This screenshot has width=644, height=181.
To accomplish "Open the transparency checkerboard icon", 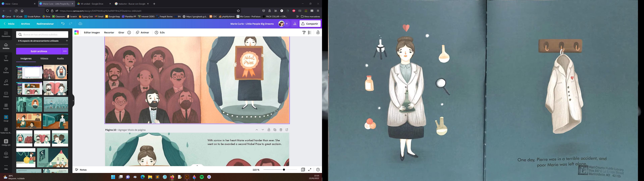I will 309,33.
